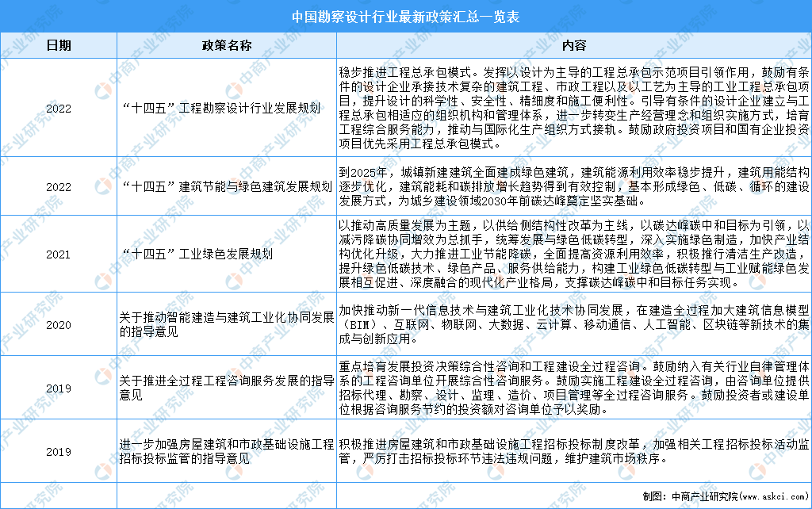Click content cell starting 稳步推进工程总承包模式
The width and height of the screenshot is (812, 509).
tap(574, 108)
